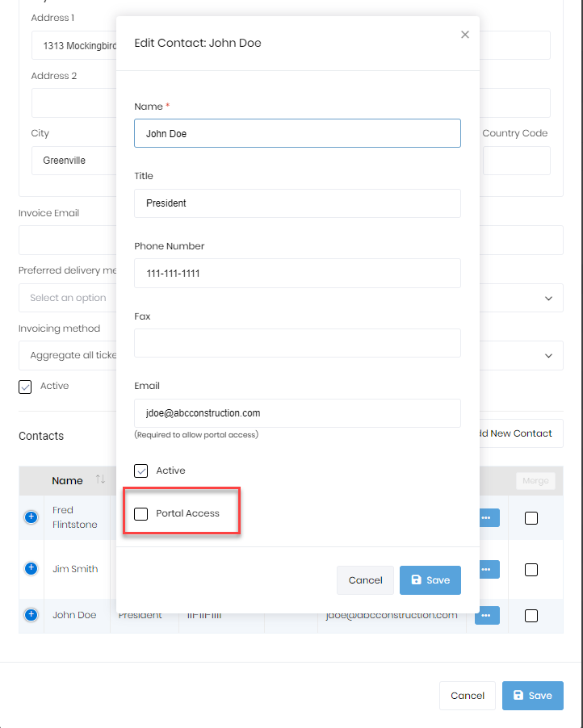Select Fred Flintstone merge checkbox
This screenshot has height=728, width=583.
point(531,517)
